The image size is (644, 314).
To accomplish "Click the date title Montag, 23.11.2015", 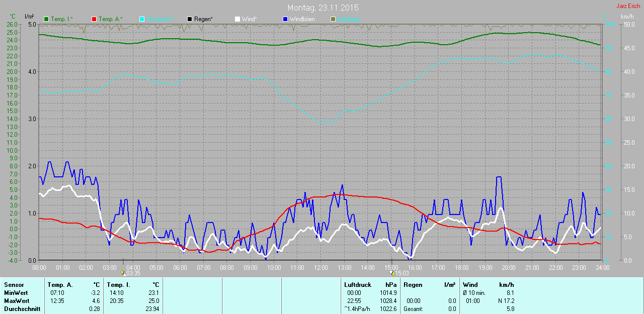I will point(323,8).
